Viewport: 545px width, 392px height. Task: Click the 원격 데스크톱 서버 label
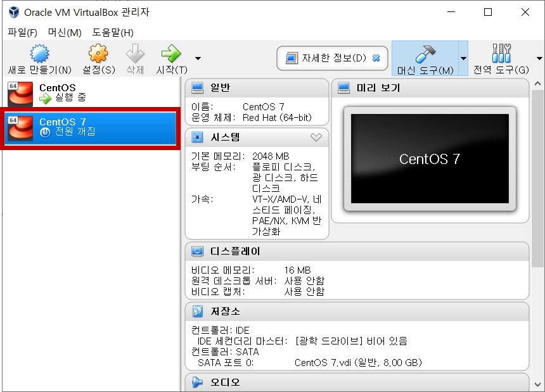pos(234,281)
